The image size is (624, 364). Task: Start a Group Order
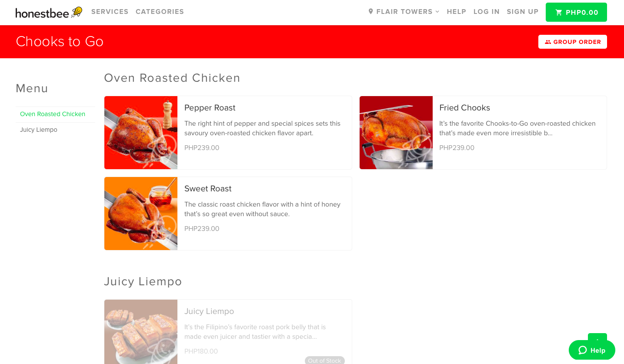[573, 42]
